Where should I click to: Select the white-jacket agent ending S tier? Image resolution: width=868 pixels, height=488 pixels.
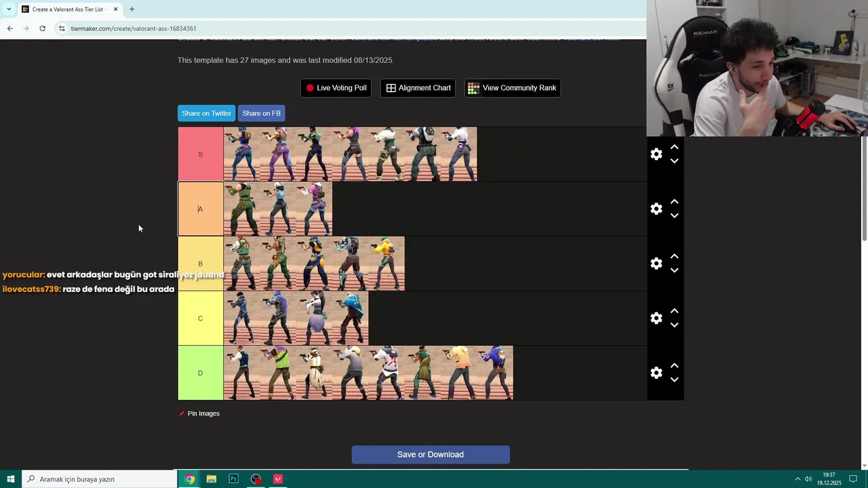pos(458,155)
